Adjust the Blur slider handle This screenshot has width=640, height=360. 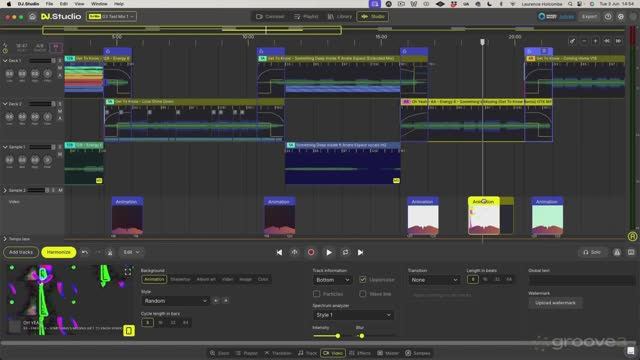click(x=362, y=336)
